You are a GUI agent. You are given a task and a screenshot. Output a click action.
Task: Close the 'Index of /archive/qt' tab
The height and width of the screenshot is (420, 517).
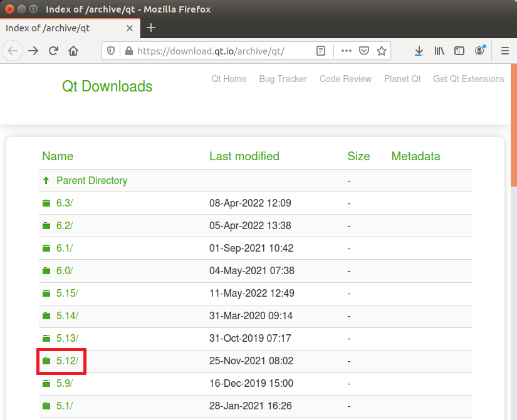[x=130, y=28]
